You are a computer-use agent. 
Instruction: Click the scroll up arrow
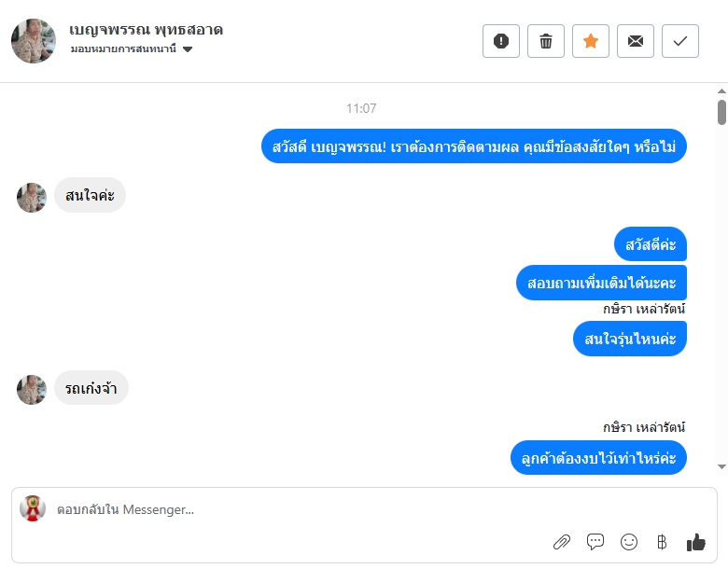(721, 91)
